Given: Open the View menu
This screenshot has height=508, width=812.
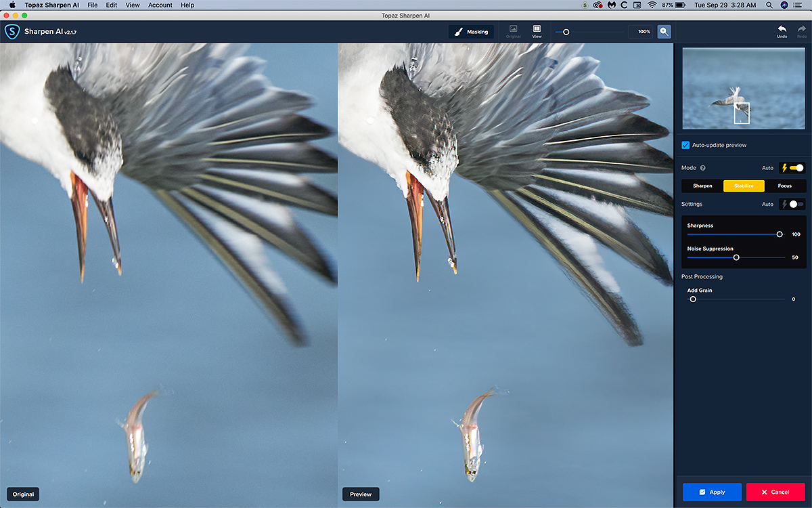Looking at the screenshot, I should (133, 5).
